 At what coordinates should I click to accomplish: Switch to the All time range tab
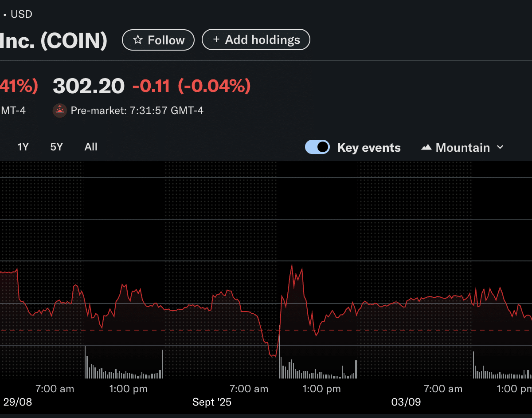pyautogui.click(x=91, y=147)
